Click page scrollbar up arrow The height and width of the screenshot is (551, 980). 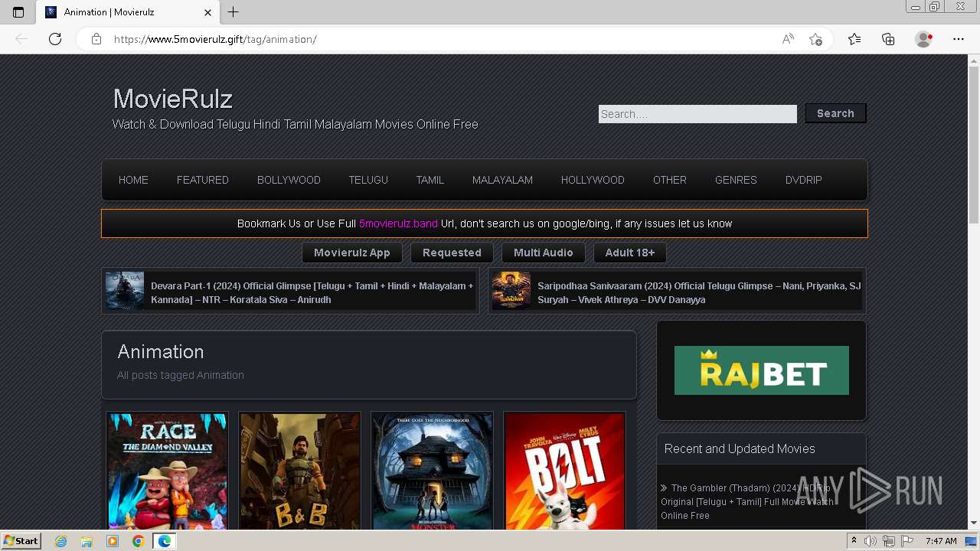click(974, 60)
